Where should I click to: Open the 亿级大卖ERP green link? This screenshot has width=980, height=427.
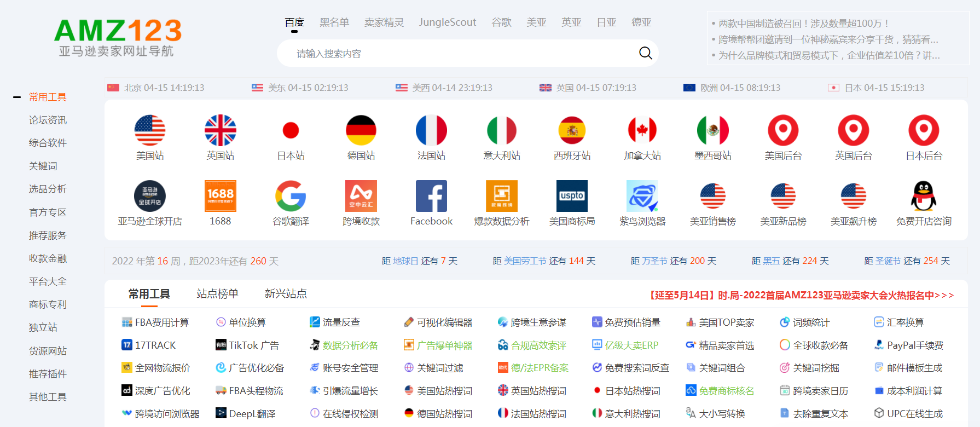coord(625,345)
